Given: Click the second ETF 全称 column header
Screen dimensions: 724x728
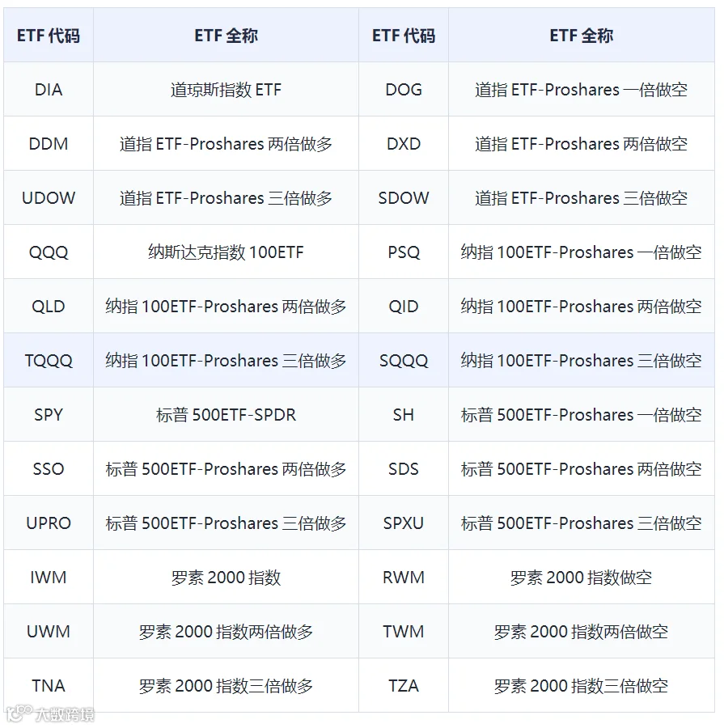Looking at the screenshot, I should pyautogui.click(x=582, y=36).
